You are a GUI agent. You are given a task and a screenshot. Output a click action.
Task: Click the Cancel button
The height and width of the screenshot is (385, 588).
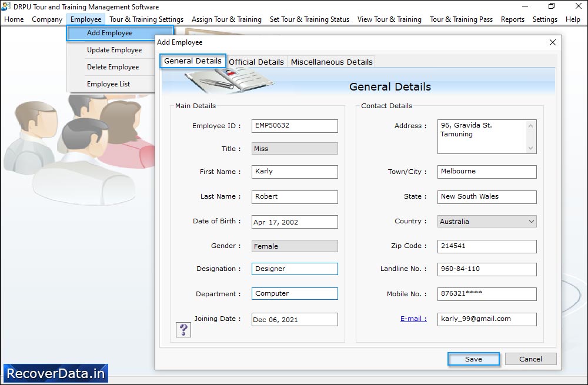[530, 359]
